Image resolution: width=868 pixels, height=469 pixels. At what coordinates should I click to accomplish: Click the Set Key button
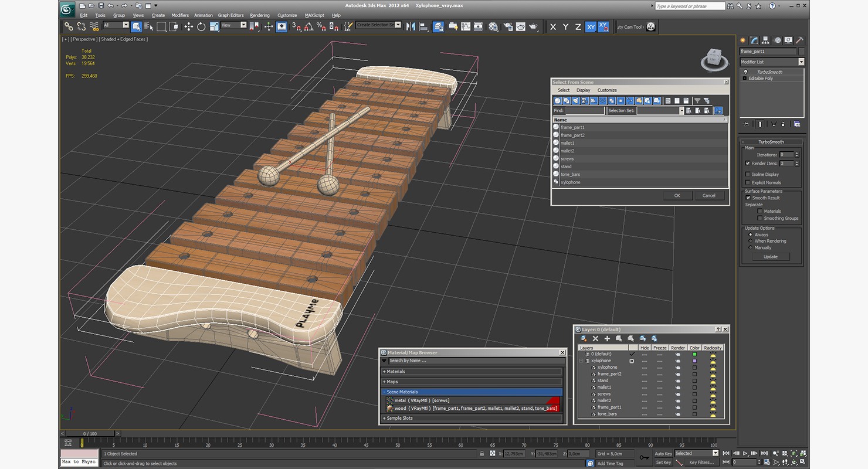(663, 462)
